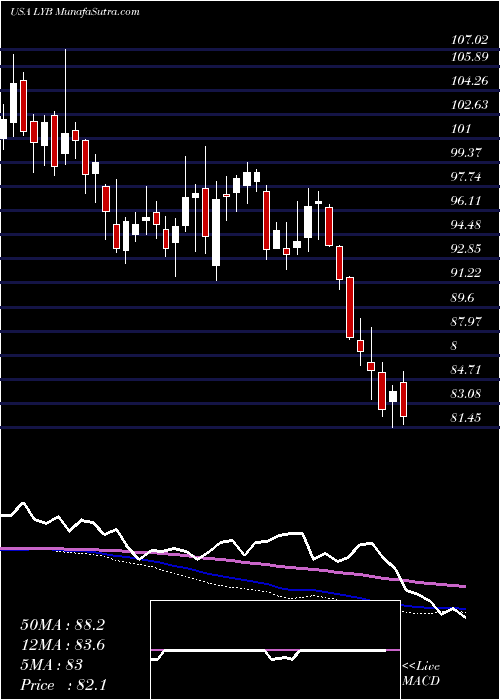Click the 94.48 price axis label
500x700 pixels.
click(467, 225)
